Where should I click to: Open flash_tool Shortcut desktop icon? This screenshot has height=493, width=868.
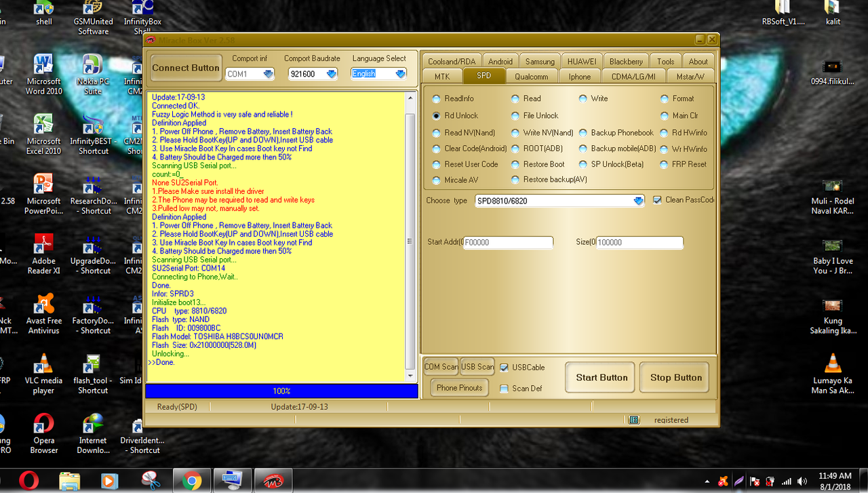tap(93, 373)
